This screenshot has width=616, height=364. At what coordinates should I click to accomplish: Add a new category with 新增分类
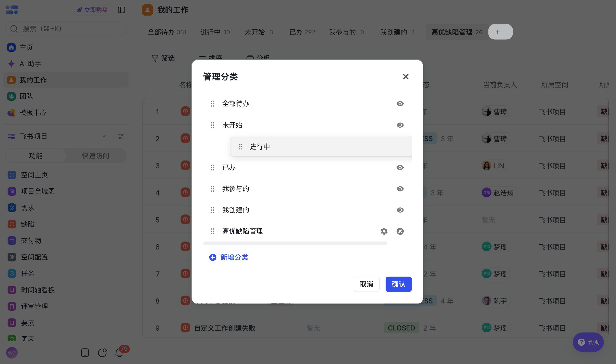[228, 257]
